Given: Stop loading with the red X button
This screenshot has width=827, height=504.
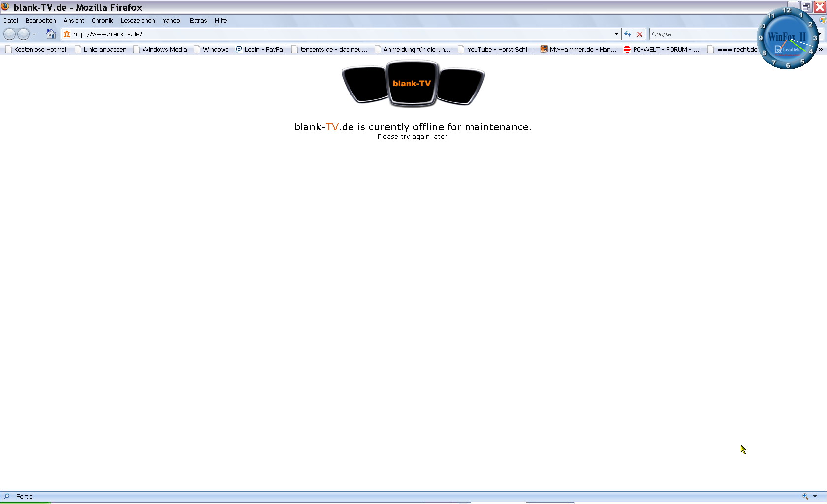Looking at the screenshot, I should point(640,34).
